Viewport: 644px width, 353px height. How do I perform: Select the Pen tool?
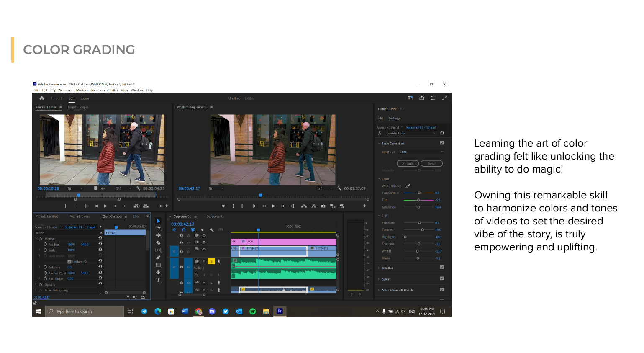click(158, 258)
